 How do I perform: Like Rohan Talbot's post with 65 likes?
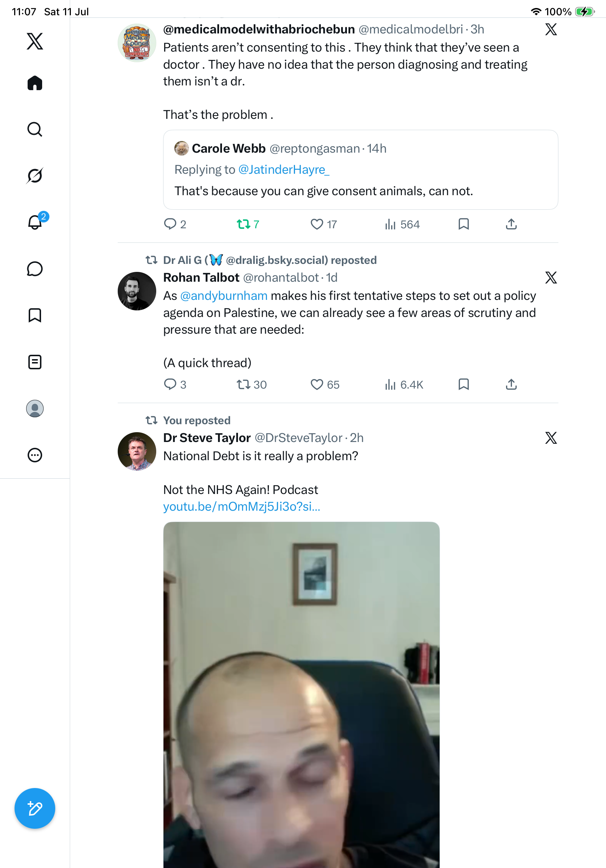(325, 385)
